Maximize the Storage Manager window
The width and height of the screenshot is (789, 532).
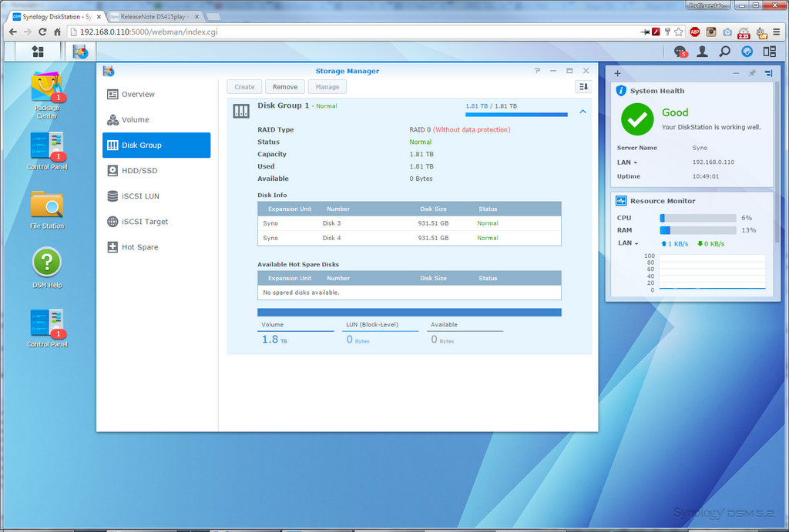[x=569, y=71]
